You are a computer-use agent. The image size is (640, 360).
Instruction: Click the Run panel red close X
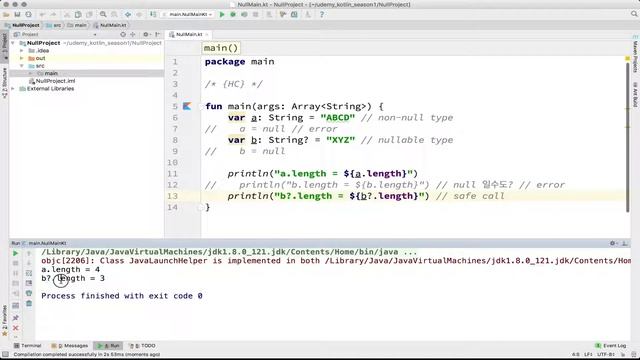coord(16,328)
